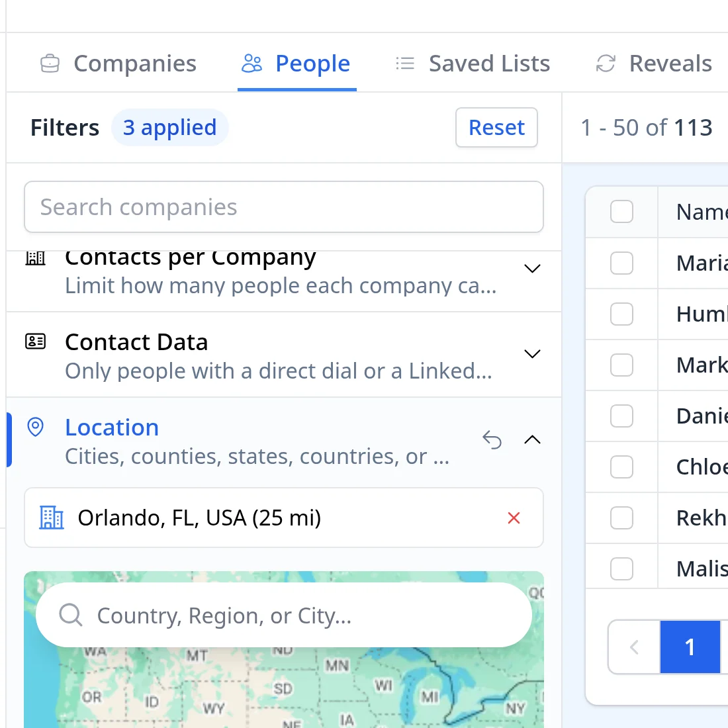728x728 pixels.
Task: Select the checkbox for the Chloe row
Action: pos(621,467)
